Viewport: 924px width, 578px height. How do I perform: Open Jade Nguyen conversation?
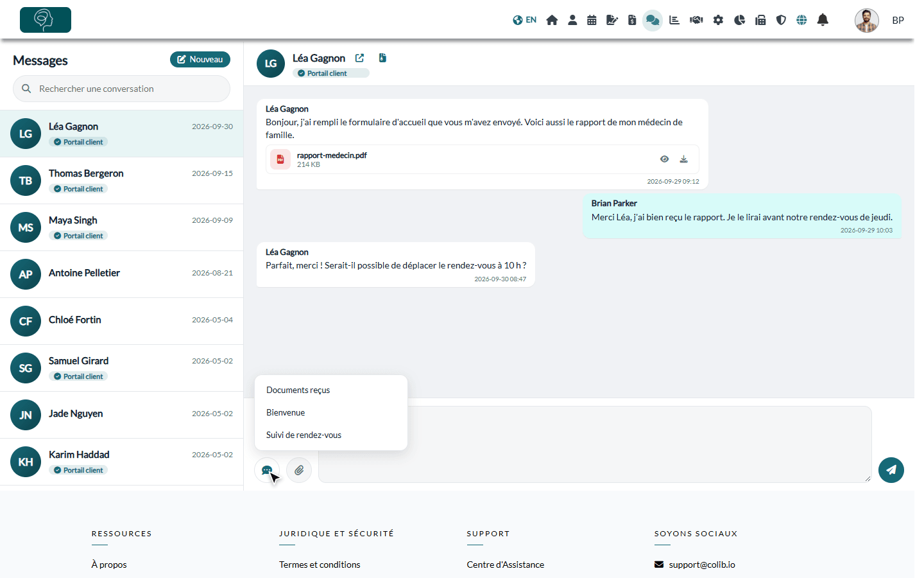[121, 415]
